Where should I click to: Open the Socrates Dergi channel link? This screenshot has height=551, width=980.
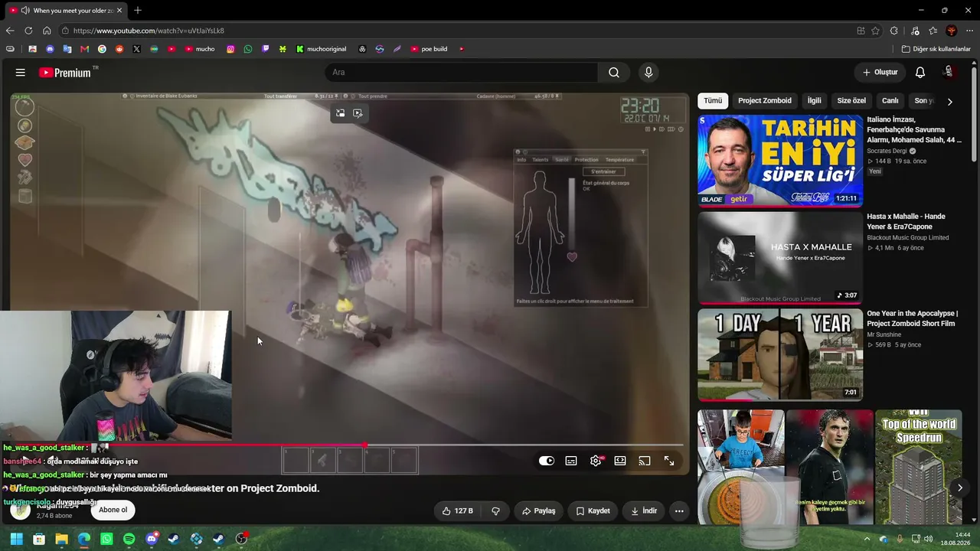(887, 151)
